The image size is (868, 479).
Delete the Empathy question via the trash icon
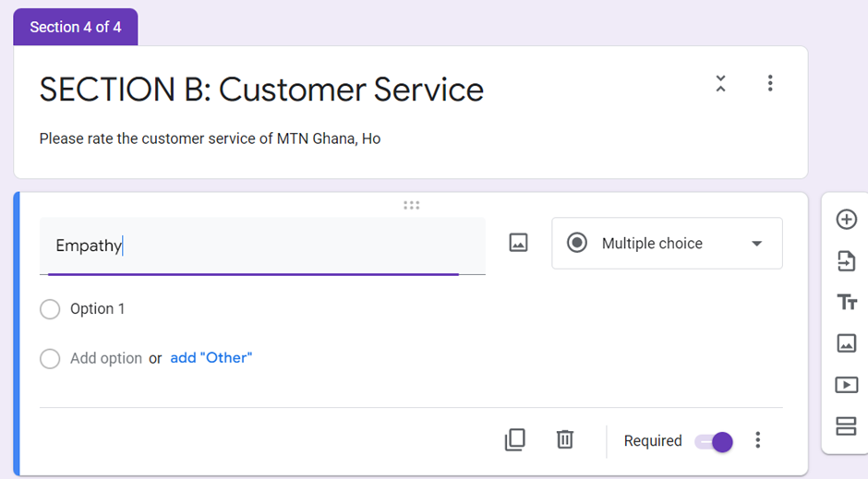point(564,439)
